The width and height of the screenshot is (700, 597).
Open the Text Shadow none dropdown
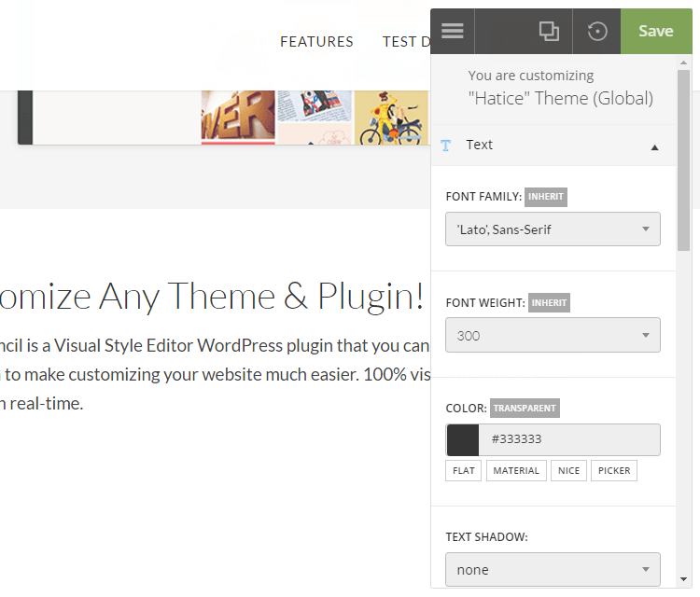[x=553, y=569]
